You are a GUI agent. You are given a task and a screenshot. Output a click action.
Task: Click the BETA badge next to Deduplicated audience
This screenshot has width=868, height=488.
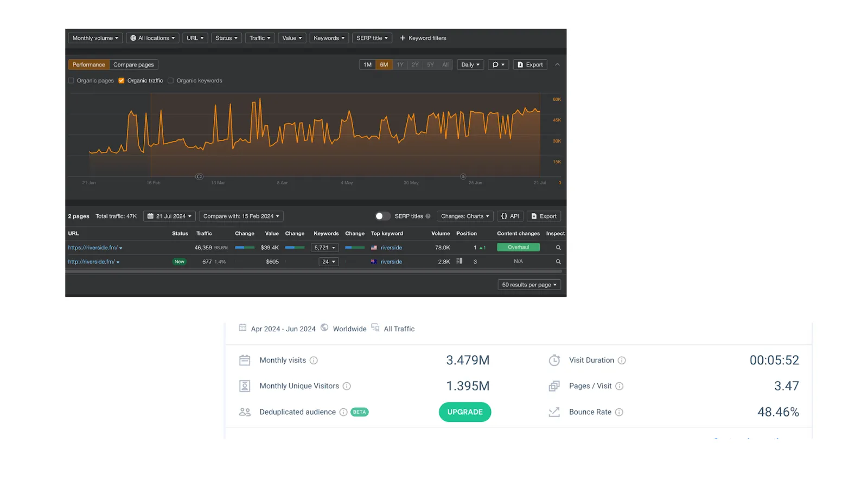pos(360,412)
